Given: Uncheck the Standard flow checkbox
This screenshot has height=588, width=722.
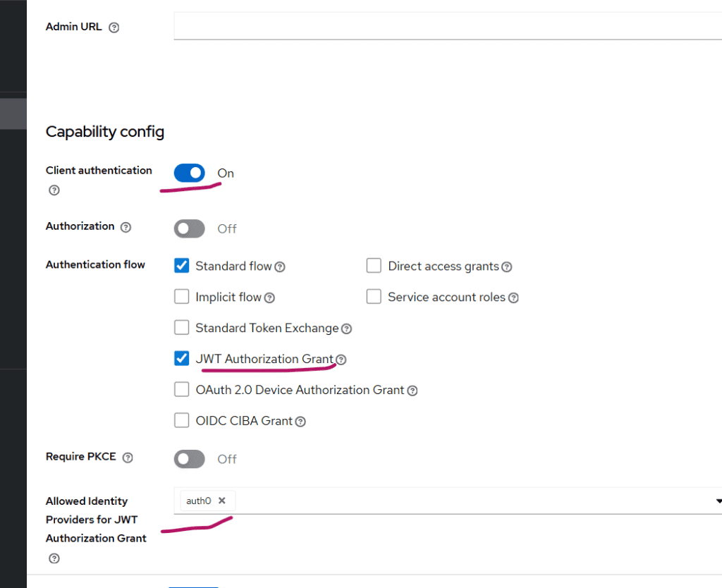Looking at the screenshot, I should 182,266.
